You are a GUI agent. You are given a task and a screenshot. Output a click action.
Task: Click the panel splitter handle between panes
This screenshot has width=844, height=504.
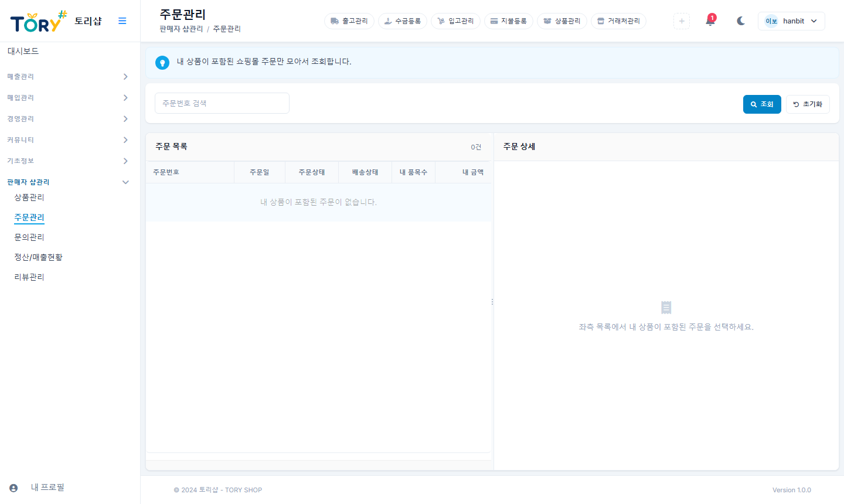(492, 302)
